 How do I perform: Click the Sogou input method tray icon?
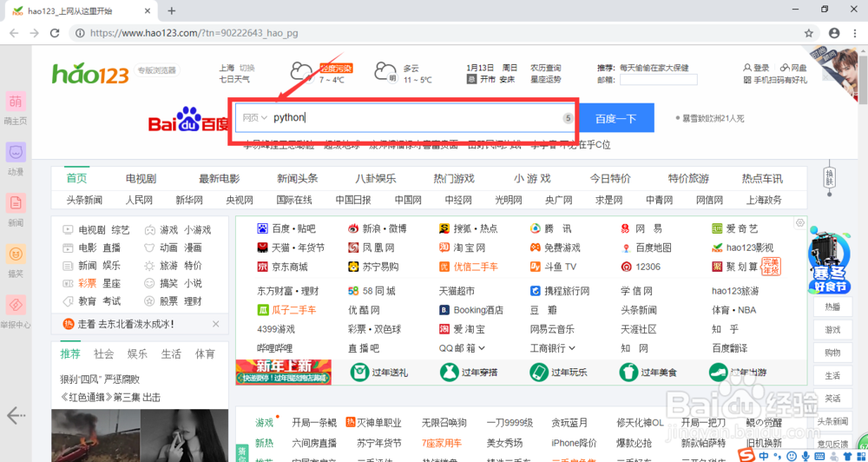tap(748, 455)
